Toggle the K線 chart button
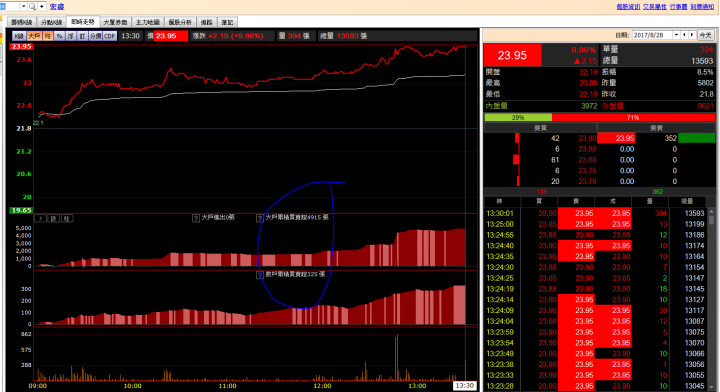 (x=19, y=36)
